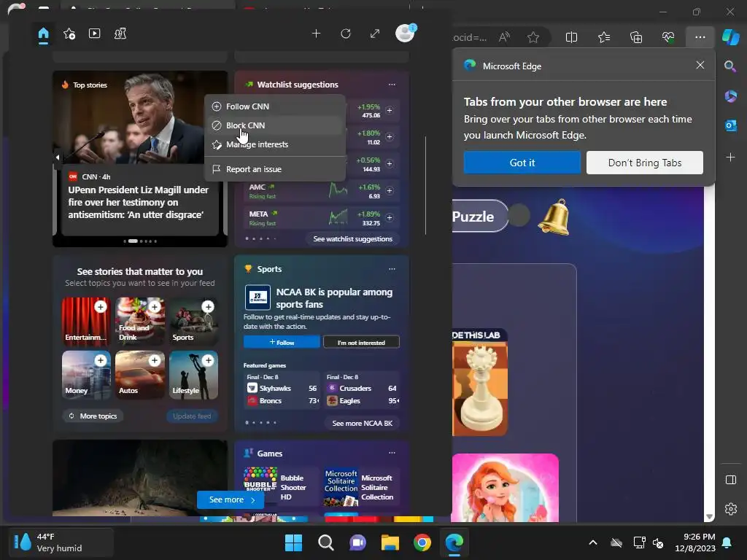Choose Report an issue menu item
Screen dimensions: 747x560
pos(275,169)
